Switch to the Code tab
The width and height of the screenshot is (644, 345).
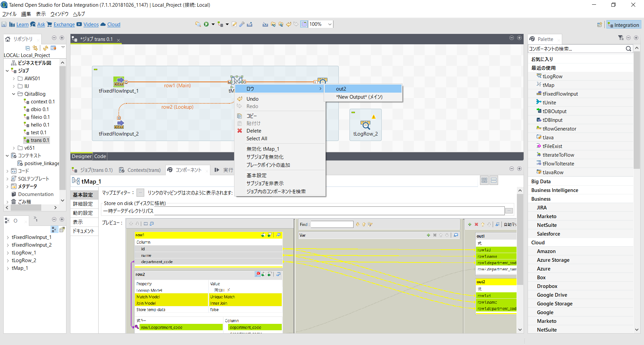coord(100,156)
